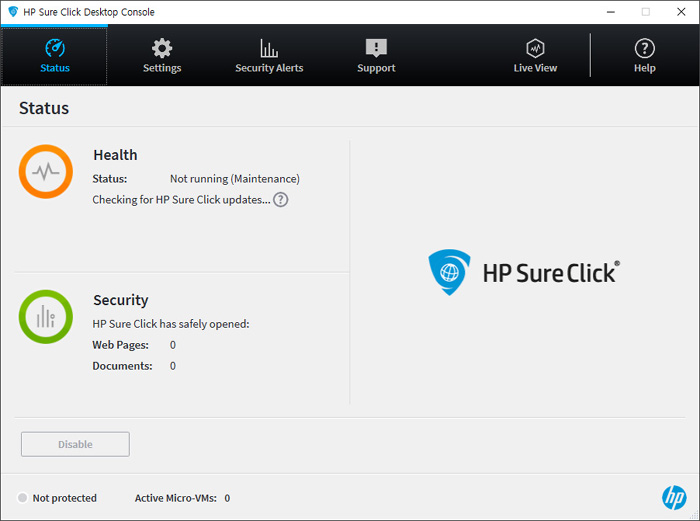Select 'Not running (Maintenance)' status text
Image resolution: width=700 pixels, height=521 pixels.
point(234,179)
